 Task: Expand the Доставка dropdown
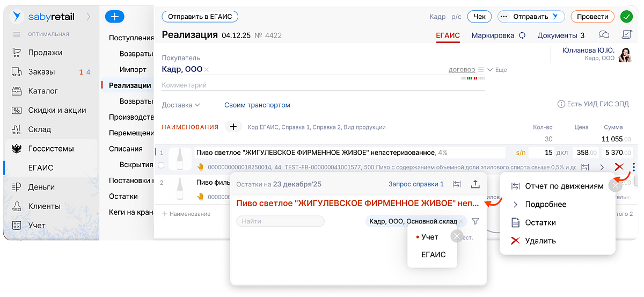pyautogui.click(x=181, y=105)
